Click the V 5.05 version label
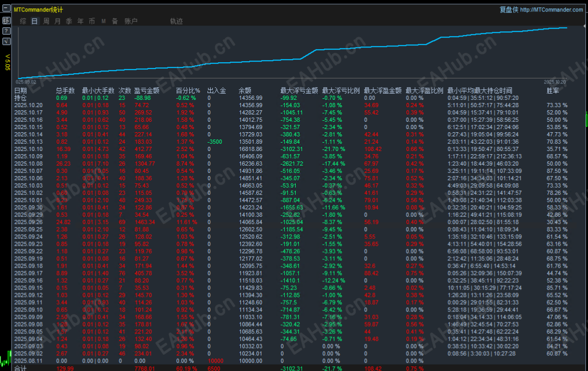 click(x=7, y=62)
